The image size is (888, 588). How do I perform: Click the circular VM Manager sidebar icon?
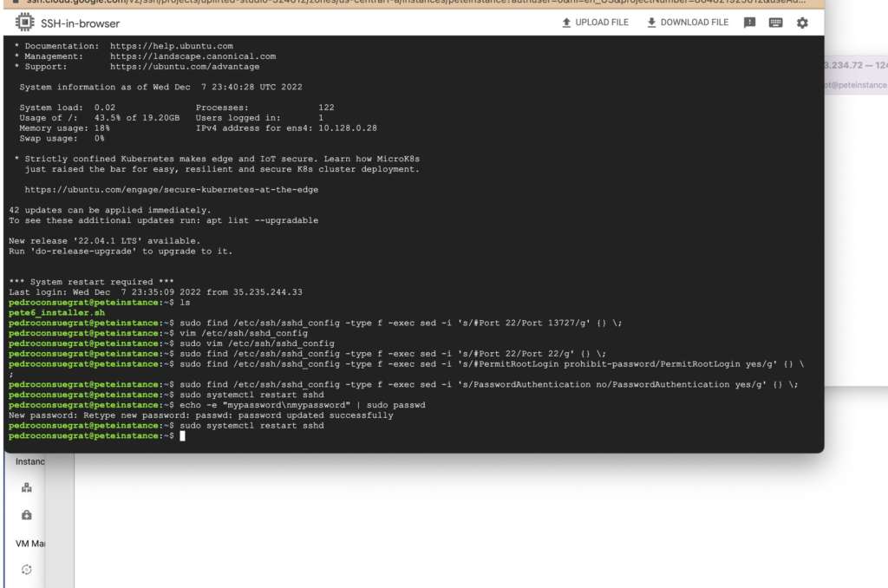pos(27,569)
